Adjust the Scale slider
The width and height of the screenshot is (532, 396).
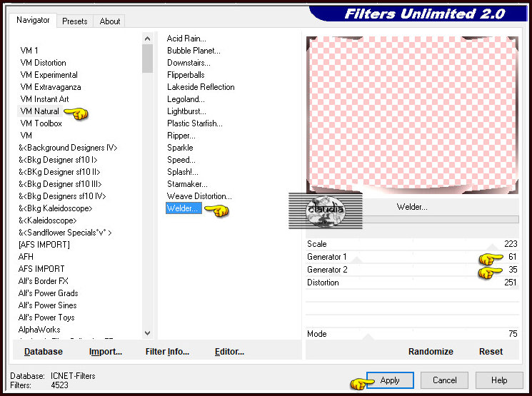coord(412,244)
